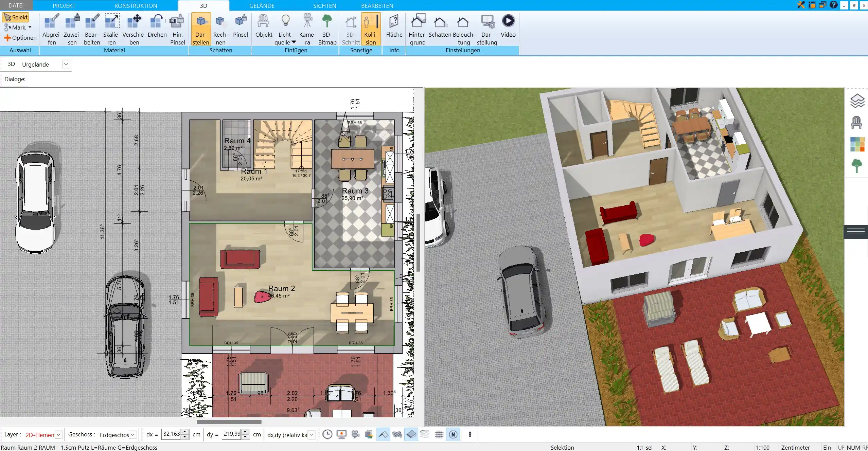
Task: Click the bottom toolbar overflow dots icon
Action: [470, 434]
